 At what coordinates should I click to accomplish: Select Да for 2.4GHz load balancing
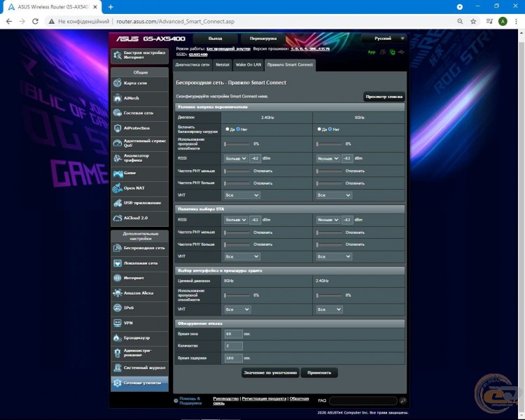[227, 129]
